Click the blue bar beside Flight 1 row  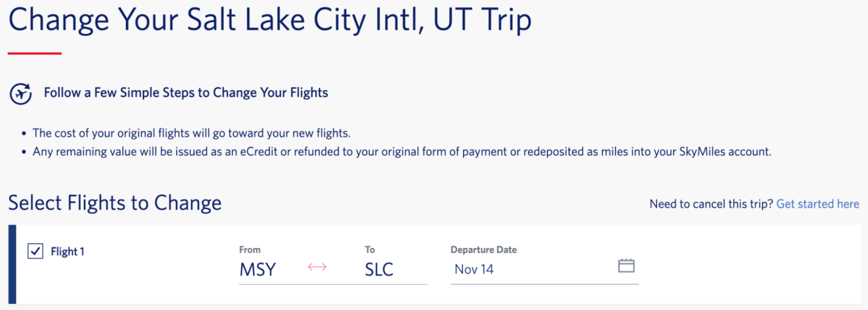pos(12,264)
